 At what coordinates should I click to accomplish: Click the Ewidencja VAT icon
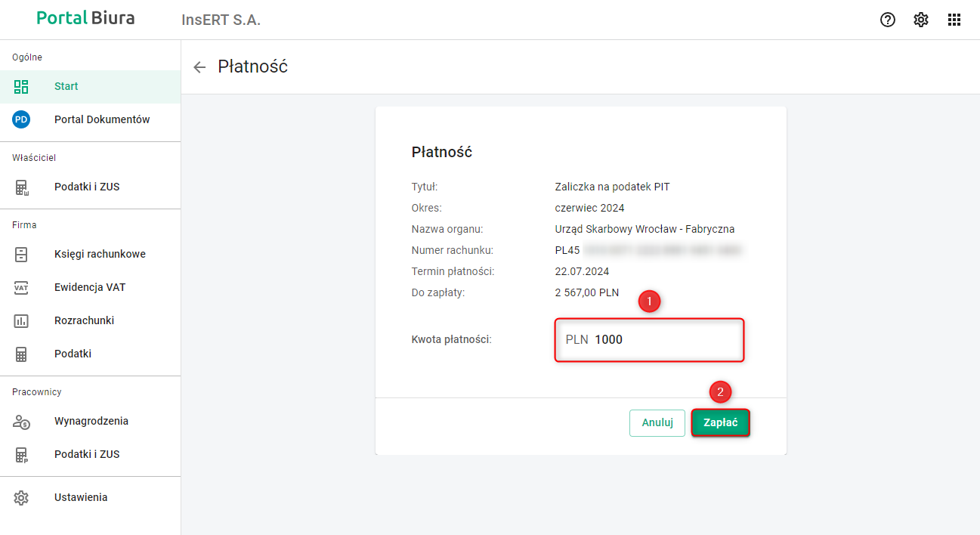point(21,287)
